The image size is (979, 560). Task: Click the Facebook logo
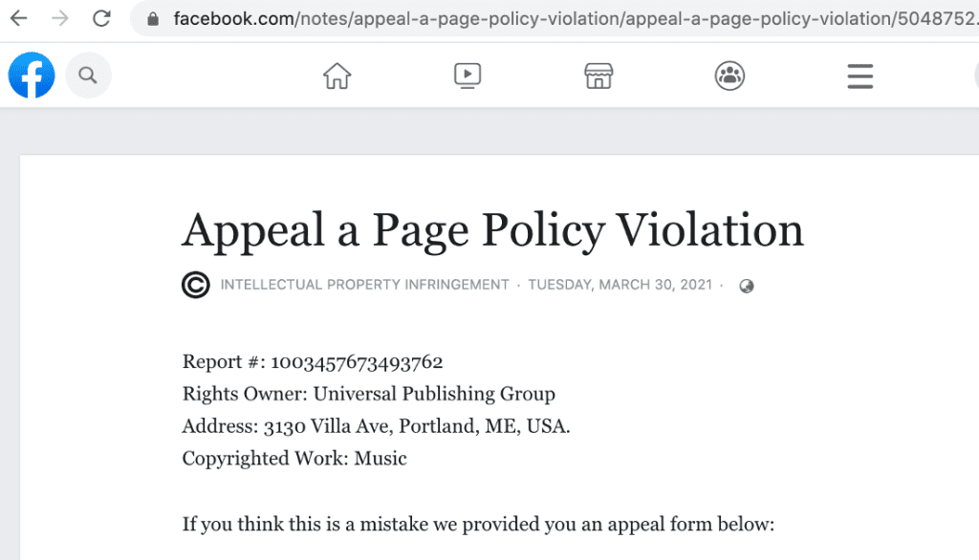click(x=31, y=75)
